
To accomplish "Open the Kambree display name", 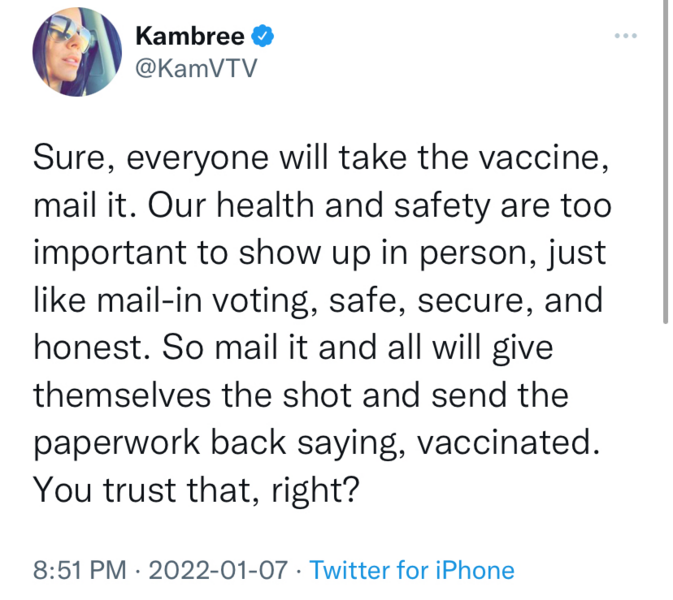I will pos(190,36).
